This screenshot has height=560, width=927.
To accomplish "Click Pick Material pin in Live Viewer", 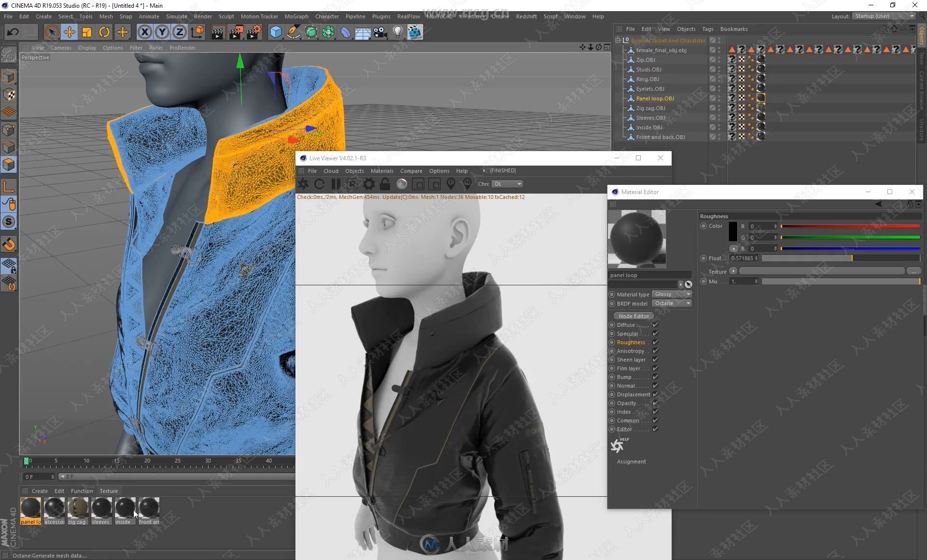I will pos(467,184).
